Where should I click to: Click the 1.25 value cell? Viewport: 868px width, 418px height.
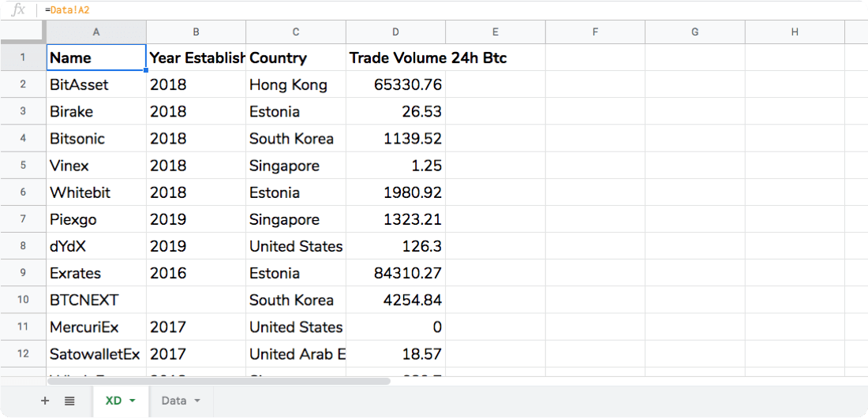395,165
